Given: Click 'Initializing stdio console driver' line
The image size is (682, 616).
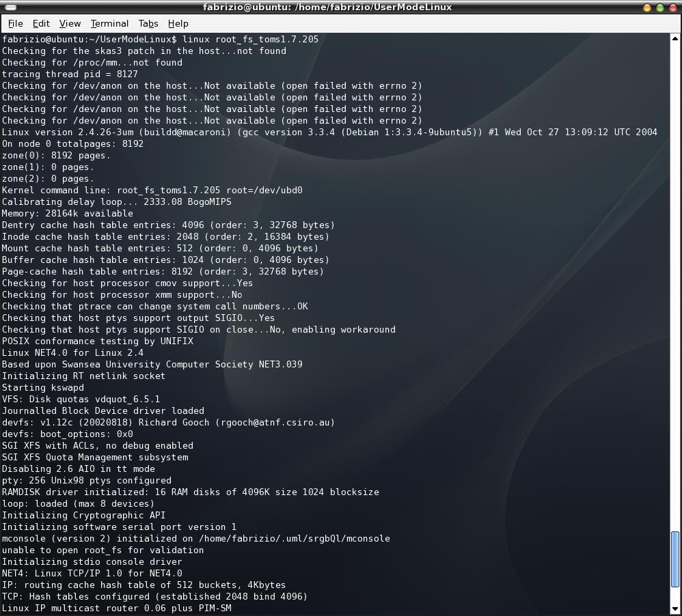Looking at the screenshot, I should pyautogui.click(x=92, y=561).
